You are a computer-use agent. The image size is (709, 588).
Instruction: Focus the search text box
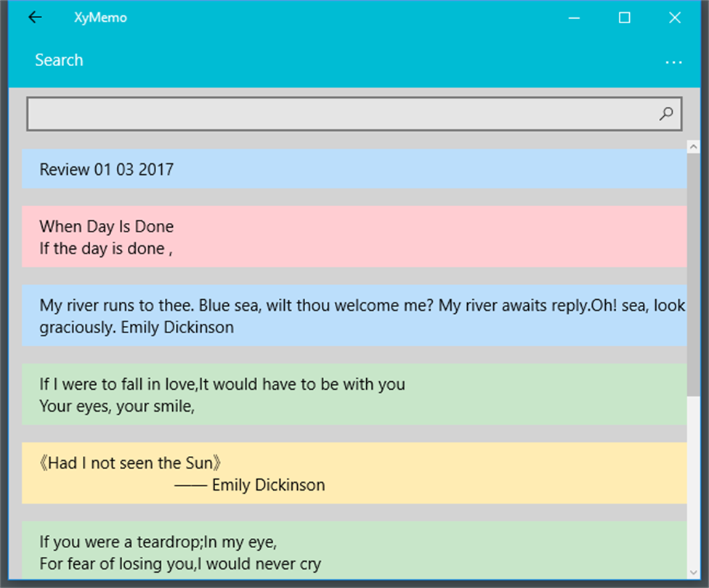[x=354, y=114]
